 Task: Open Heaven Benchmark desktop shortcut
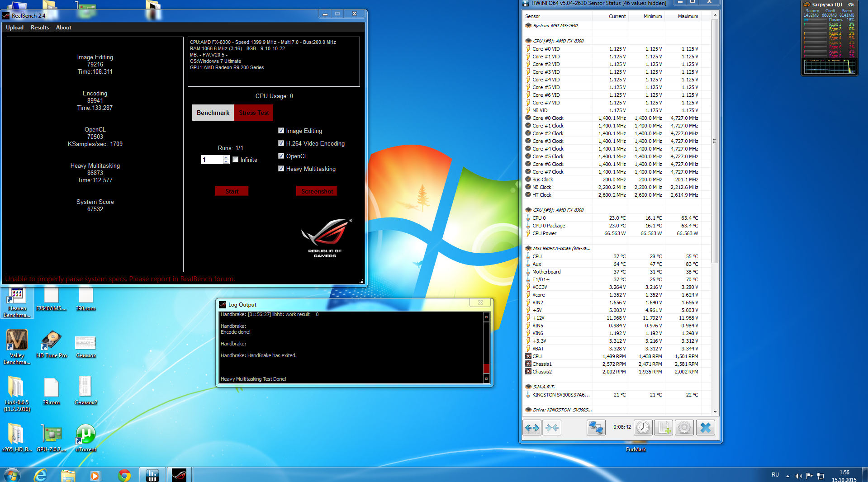click(x=17, y=302)
